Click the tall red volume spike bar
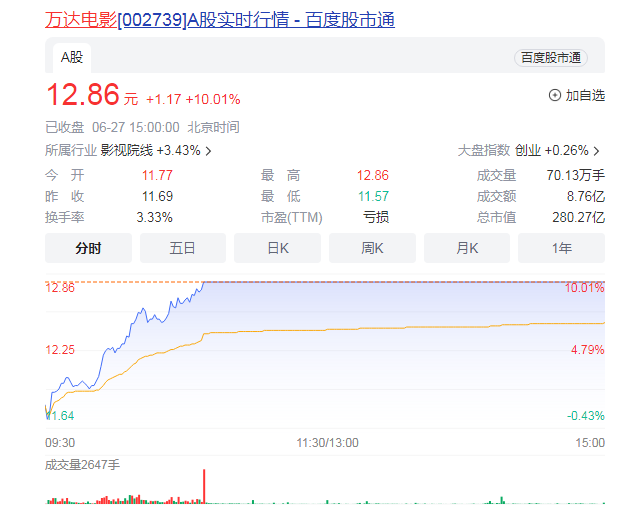Image resolution: width=626 pixels, height=516 pixels. 203,485
